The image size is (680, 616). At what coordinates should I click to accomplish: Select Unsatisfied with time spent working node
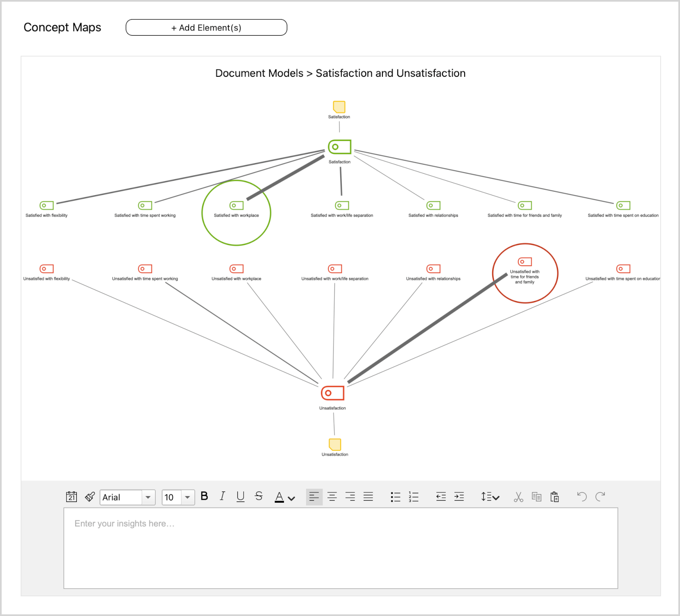145,269
